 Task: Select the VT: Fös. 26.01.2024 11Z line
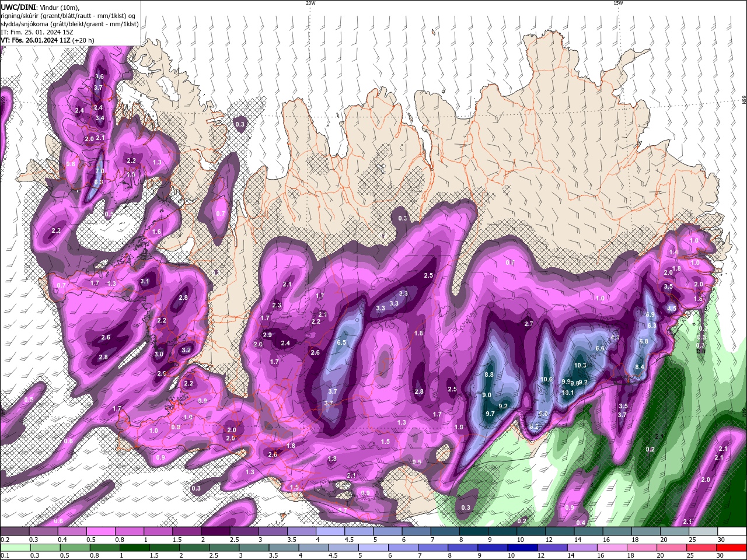tap(47, 40)
